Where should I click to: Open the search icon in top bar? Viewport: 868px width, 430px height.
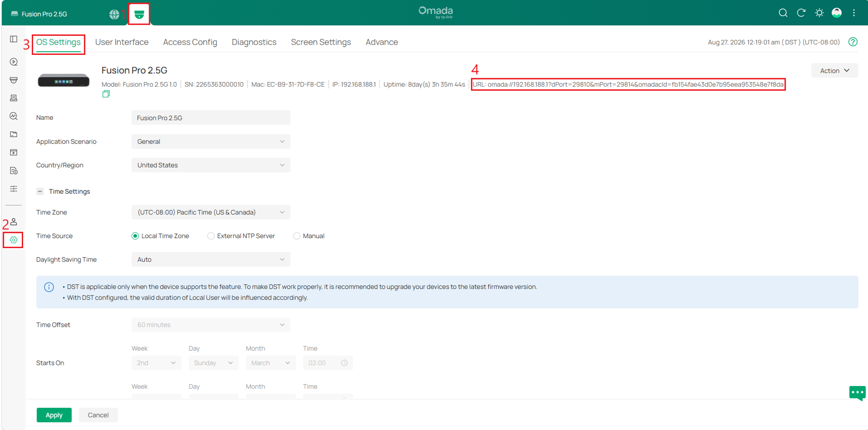pos(783,13)
